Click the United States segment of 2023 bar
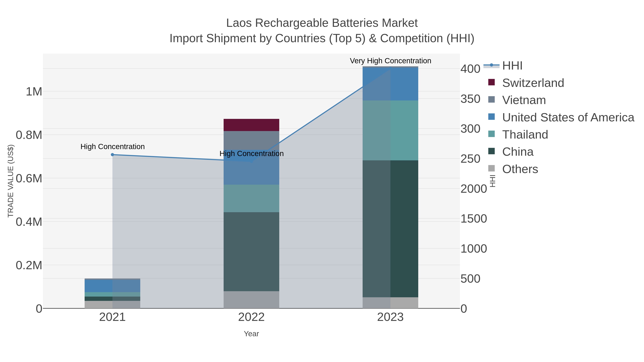Screen dimensions: 644x362 (x=390, y=84)
